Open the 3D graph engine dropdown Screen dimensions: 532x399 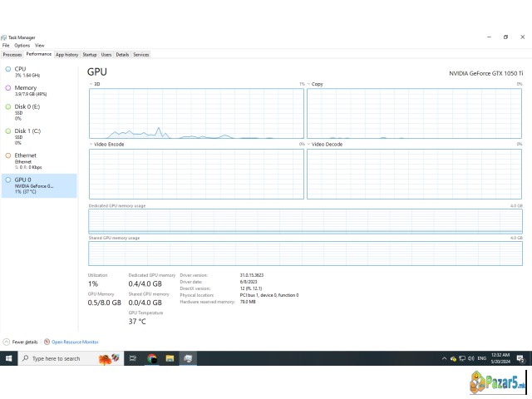coord(91,84)
